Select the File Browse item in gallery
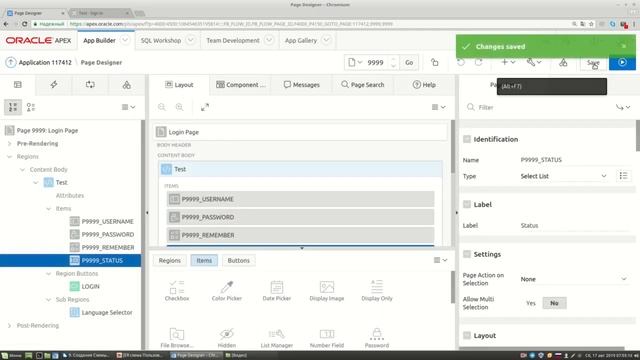The image size is (640, 360). pos(177,338)
